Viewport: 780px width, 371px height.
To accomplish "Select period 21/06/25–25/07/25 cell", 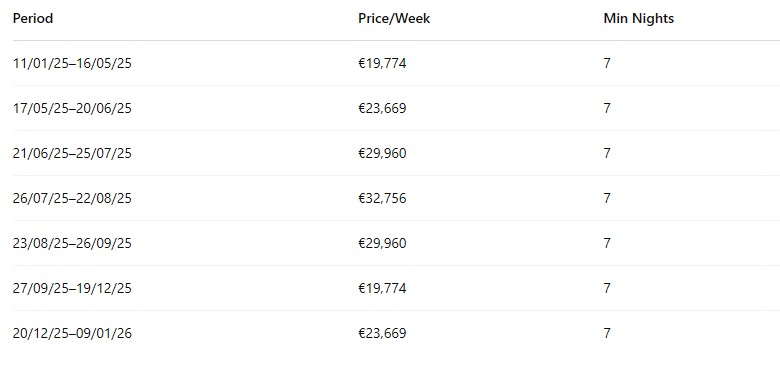I will click(72, 153).
